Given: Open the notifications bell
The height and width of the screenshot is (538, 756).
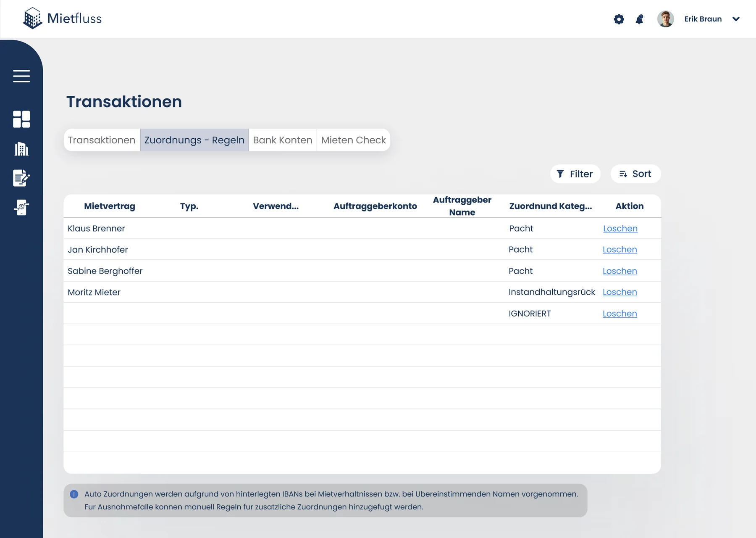Looking at the screenshot, I should (639, 19).
